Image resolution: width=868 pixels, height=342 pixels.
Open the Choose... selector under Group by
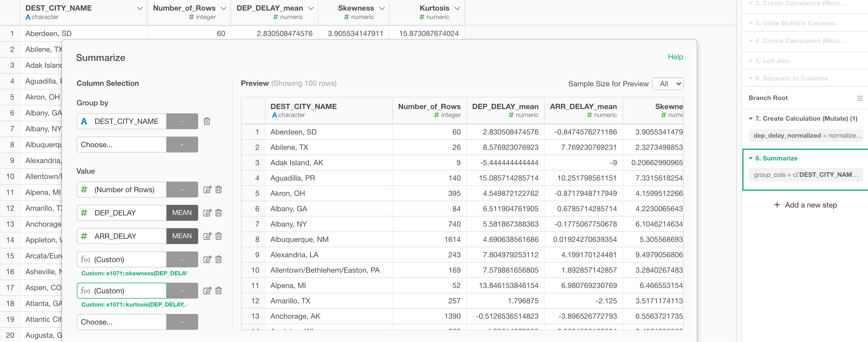tap(121, 145)
